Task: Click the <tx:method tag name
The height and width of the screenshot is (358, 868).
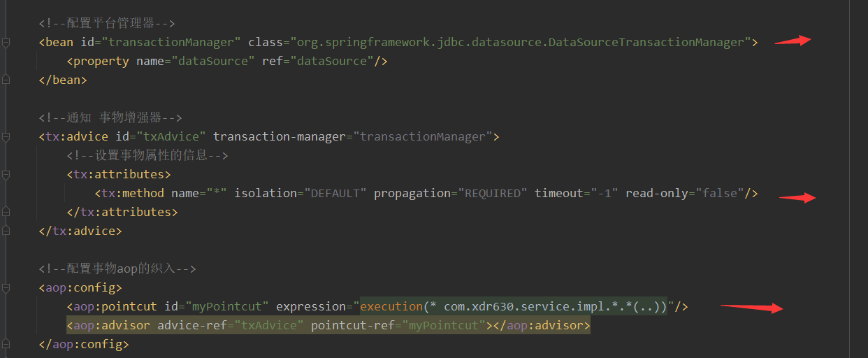Action: (x=129, y=194)
